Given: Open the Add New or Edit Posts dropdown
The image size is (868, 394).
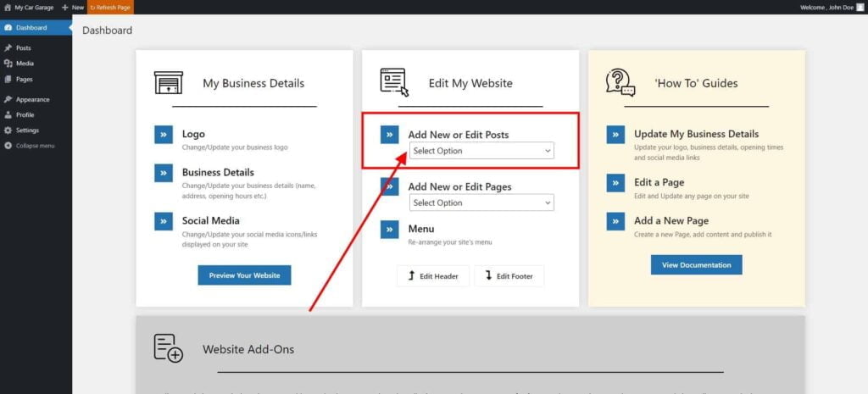Looking at the screenshot, I should coord(481,151).
